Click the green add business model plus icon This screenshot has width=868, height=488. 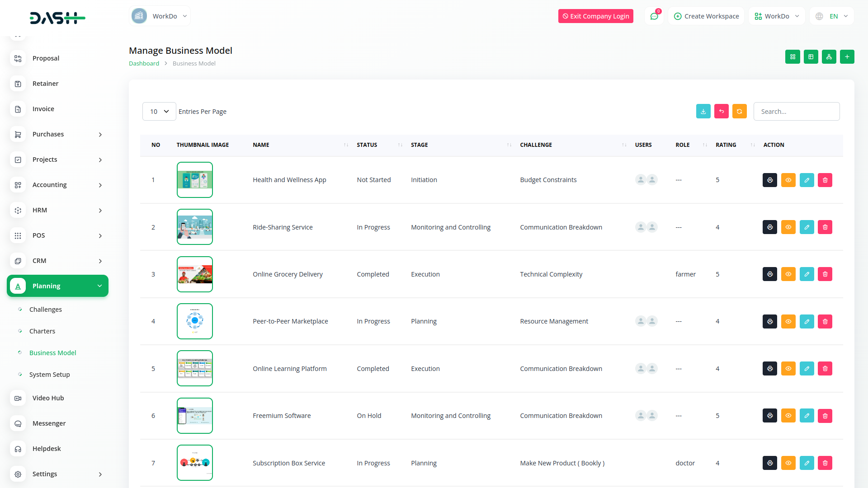pyautogui.click(x=847, y=57)
